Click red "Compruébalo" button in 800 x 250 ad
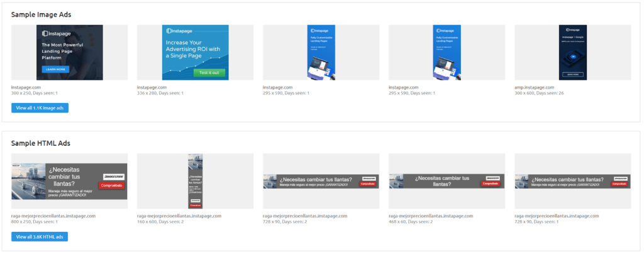 (x=111, y=185)
